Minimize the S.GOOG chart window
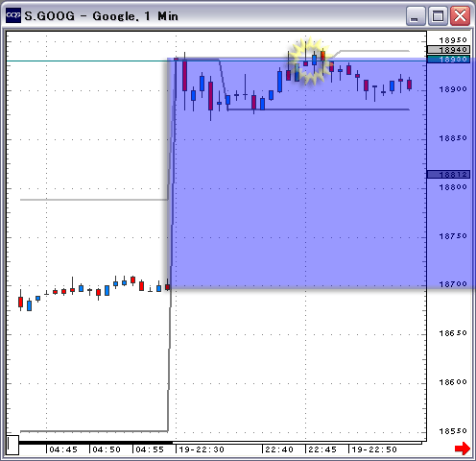This screenshot has width=476, height=461. (x=416, y=16)
